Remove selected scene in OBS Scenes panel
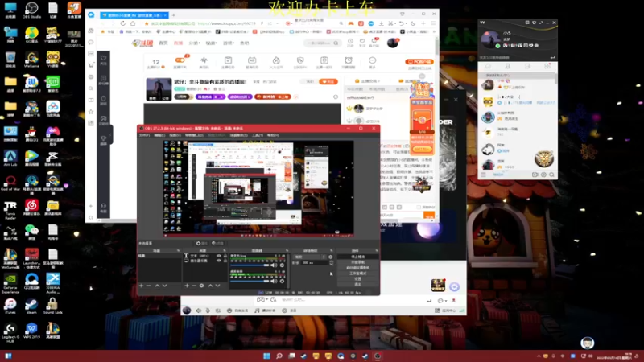The width and height of the screenshot is (644, 362). (148, 286)
